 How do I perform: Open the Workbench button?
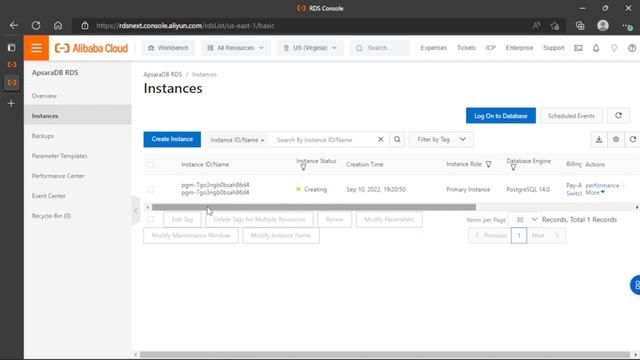point(168,48)
